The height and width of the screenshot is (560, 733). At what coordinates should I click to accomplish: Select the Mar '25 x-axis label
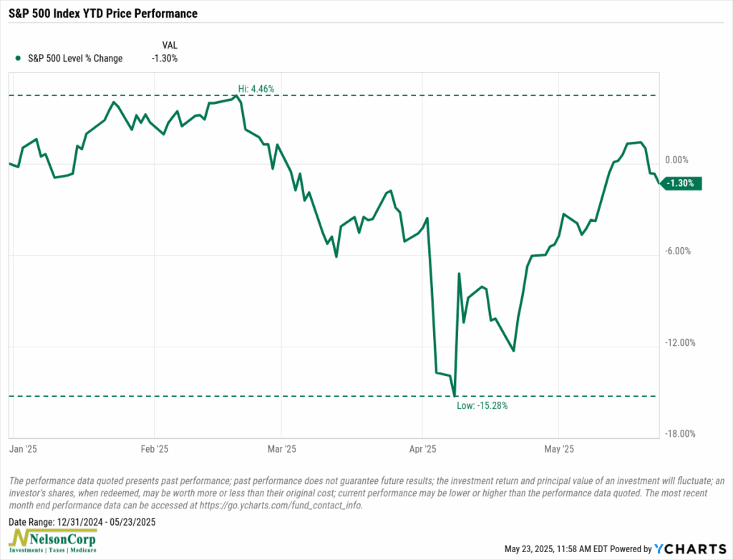point(281,450)
